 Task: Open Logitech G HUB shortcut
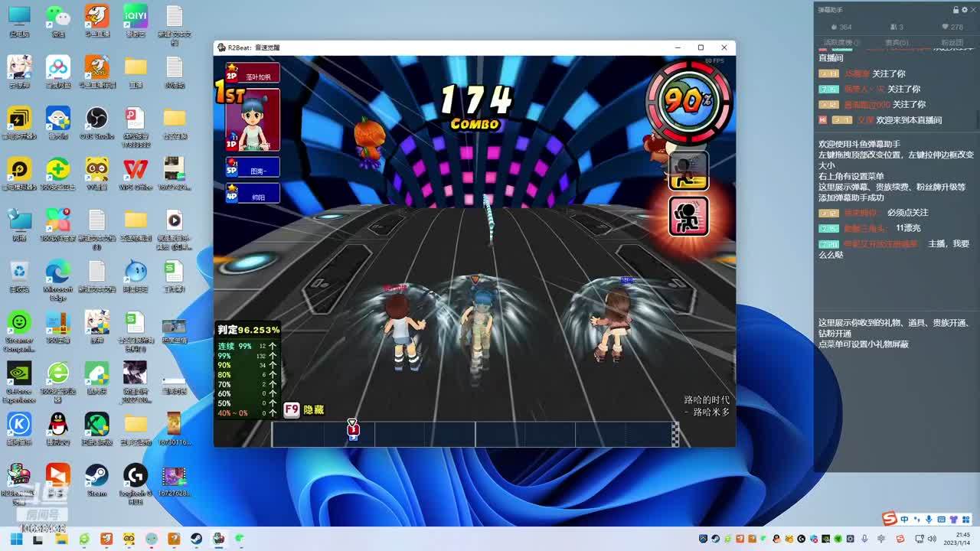coord(136,477)
